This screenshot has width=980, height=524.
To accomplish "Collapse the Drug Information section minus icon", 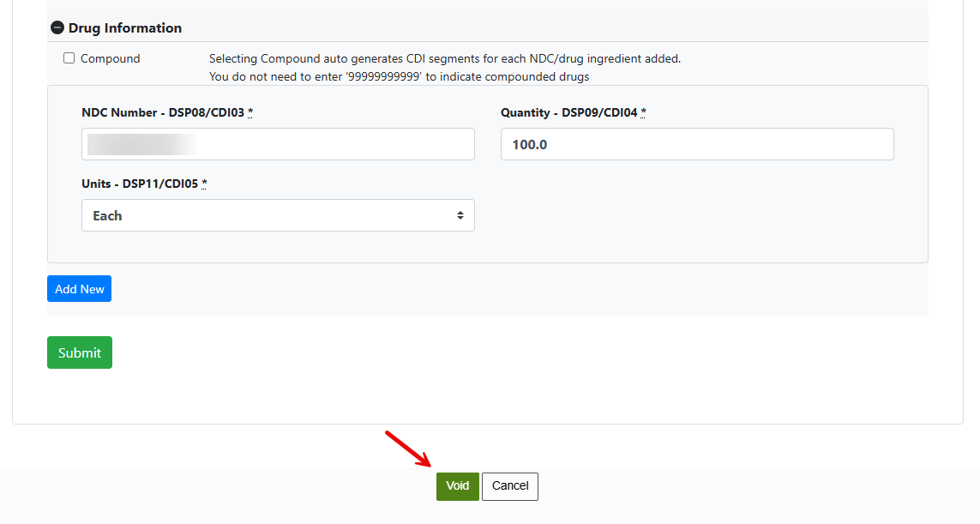I will [57, 27].
